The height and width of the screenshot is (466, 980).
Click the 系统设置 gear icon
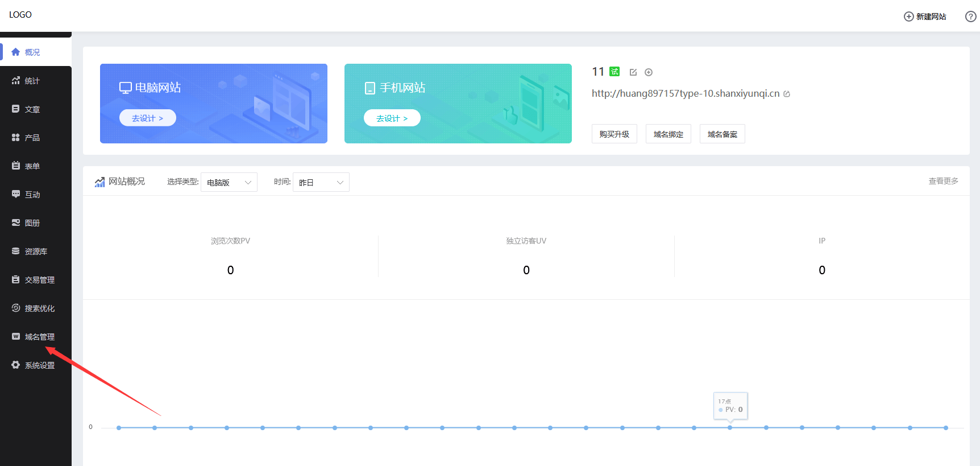(x=16, y=365)
